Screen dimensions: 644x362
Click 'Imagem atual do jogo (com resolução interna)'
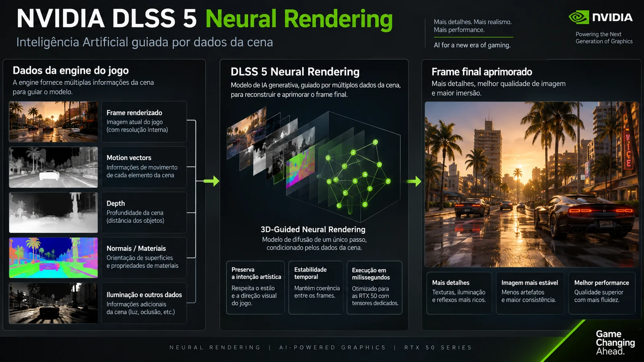tap(137, 126)
